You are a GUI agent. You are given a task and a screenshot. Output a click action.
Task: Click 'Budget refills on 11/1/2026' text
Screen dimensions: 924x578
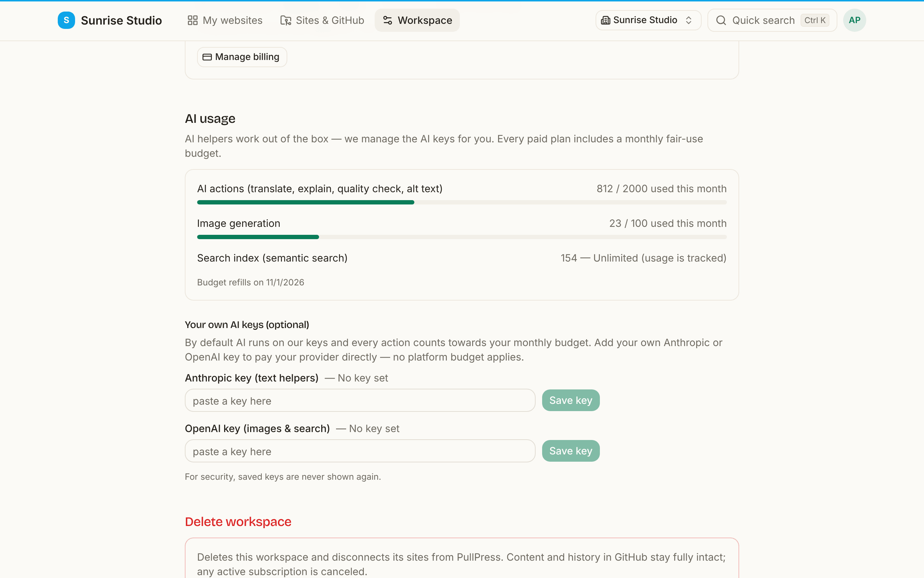click(x=250, y=282)
